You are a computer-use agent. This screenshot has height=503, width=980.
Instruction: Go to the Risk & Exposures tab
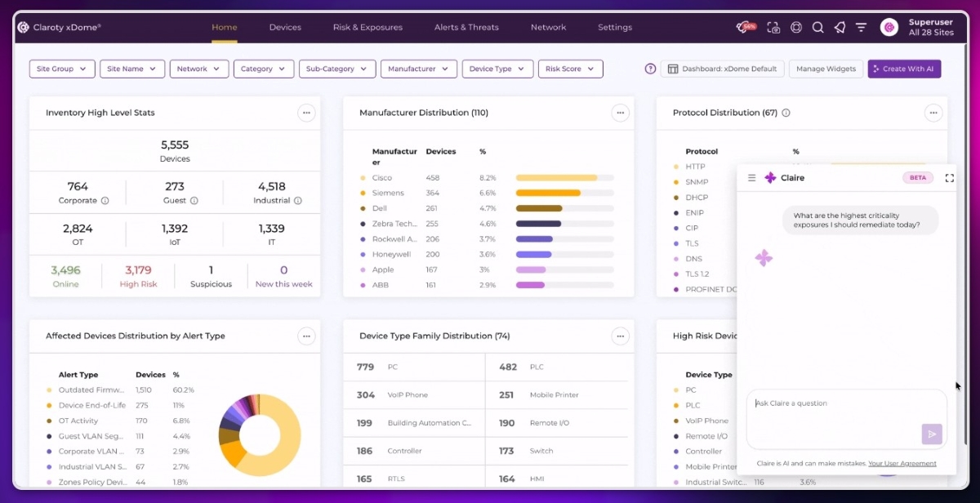pos(367,27)
